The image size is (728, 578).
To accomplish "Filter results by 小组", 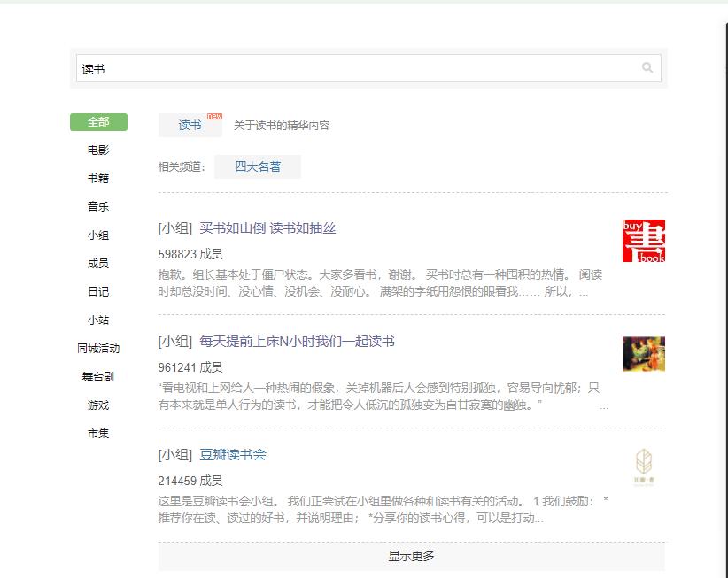I will pyautogui.click(x=98, y=235).
